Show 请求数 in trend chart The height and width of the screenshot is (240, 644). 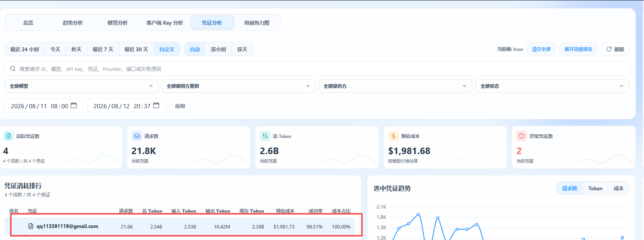pos(570,188)
